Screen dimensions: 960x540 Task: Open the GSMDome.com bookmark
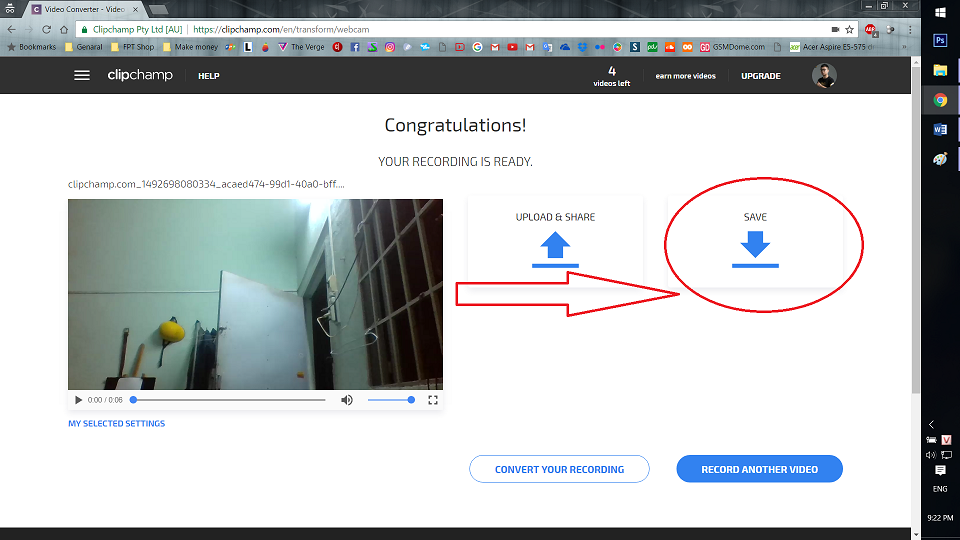(732, 47)
